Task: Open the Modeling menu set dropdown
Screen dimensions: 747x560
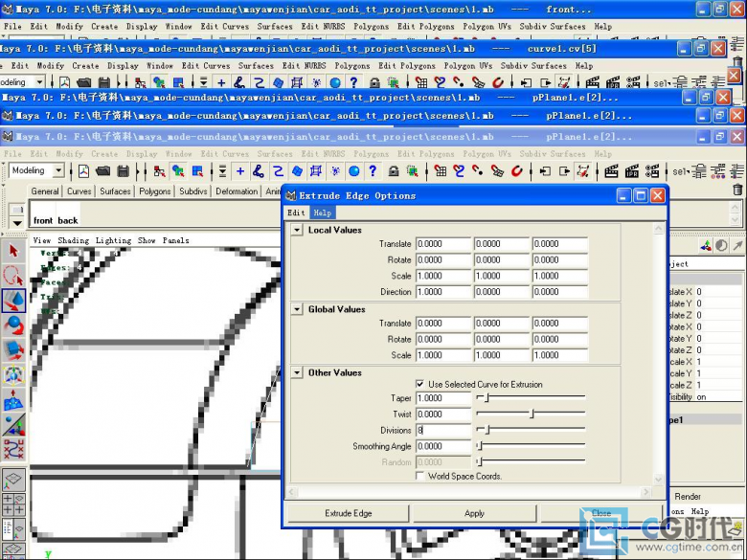Action: point(58,170)
